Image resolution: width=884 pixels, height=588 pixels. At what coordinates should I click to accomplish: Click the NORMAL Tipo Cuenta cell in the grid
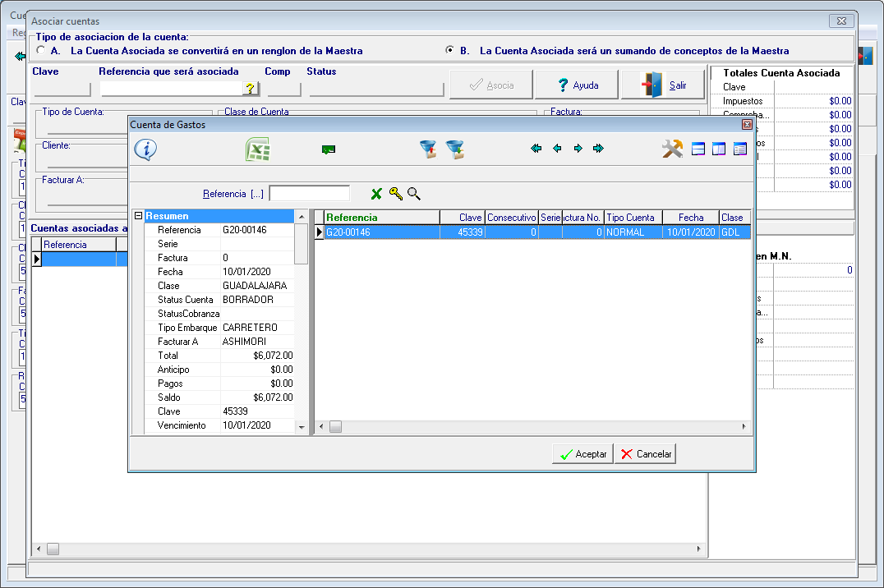(x=633, y=232)
